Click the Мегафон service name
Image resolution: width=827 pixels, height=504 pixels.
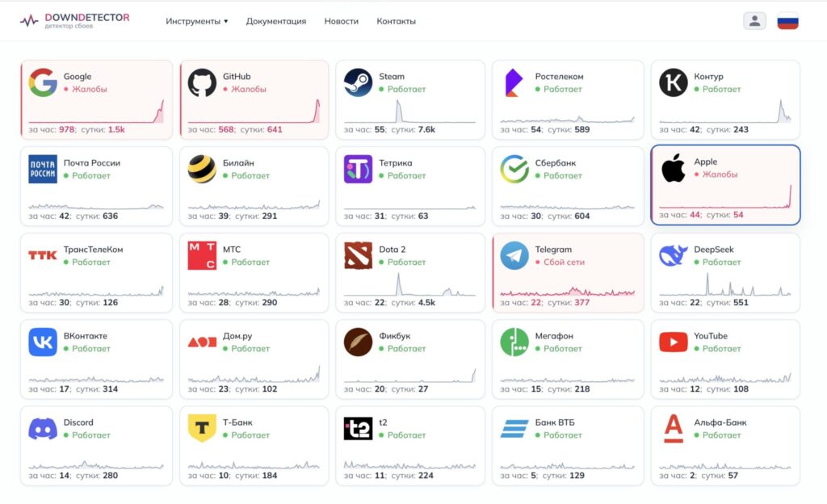(554, 336)
